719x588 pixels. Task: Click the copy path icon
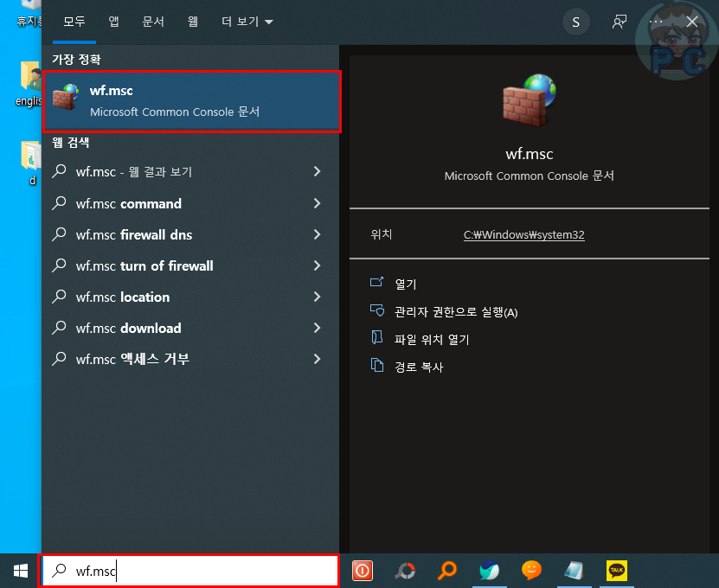tap(377, 365)
